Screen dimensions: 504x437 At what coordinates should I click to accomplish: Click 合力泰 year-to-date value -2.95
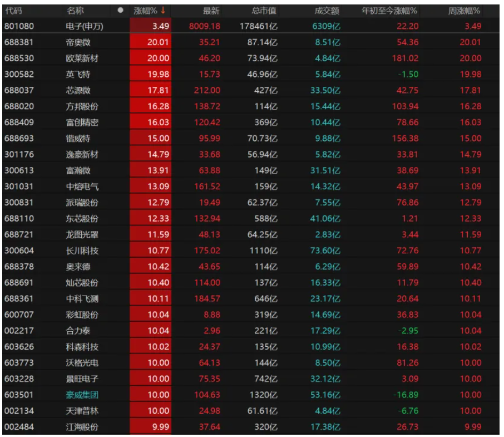tap(408, 331)
